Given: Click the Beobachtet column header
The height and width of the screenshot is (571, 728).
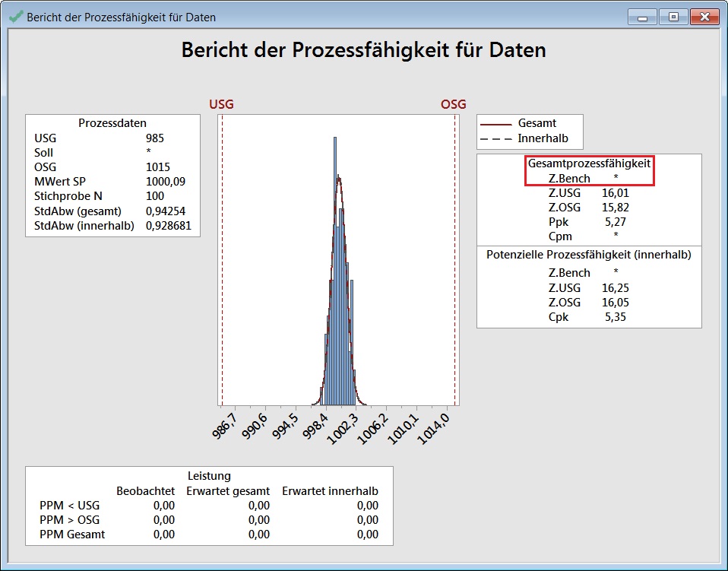Looking at the screenshot, I should [x=145, y=491].
